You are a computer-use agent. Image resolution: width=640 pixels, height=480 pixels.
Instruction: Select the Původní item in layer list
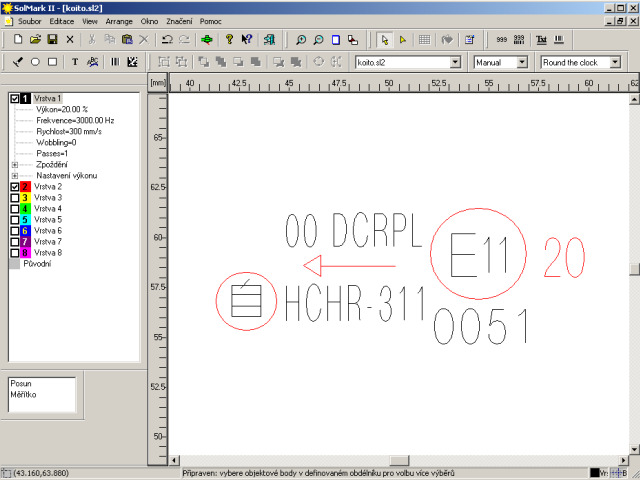pos(37,264)
